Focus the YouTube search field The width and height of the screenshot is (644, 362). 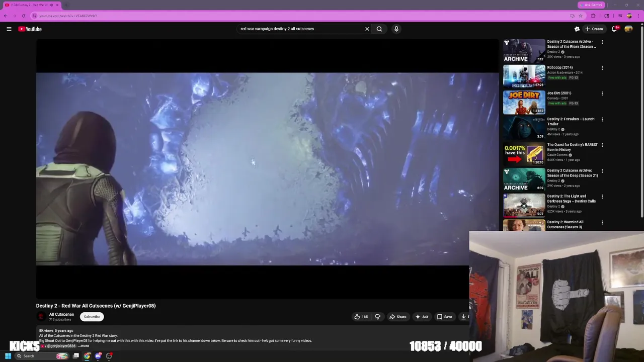[302, 29]
